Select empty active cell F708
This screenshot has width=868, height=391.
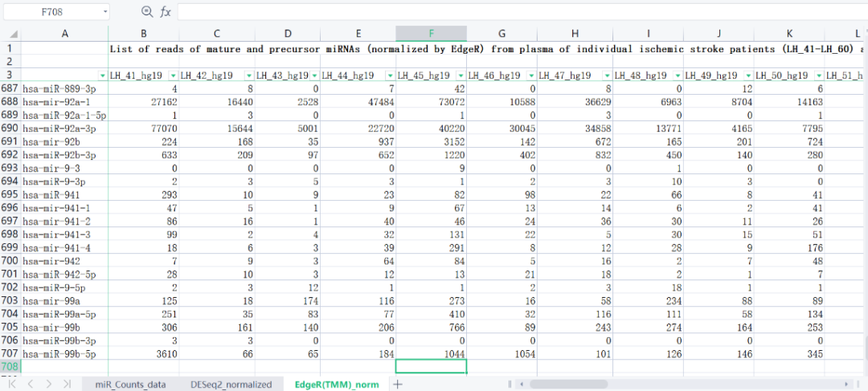click(x=432, y=366)
